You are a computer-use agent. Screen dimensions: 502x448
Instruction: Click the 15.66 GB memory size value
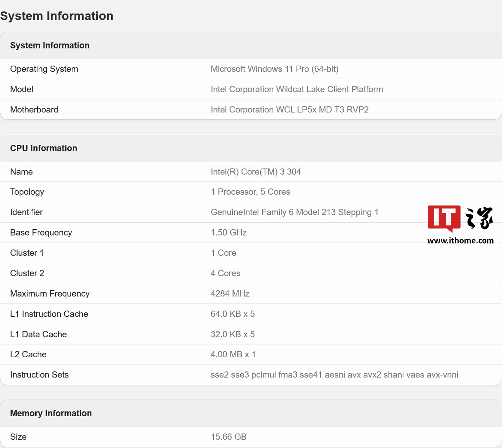[228, 437]
